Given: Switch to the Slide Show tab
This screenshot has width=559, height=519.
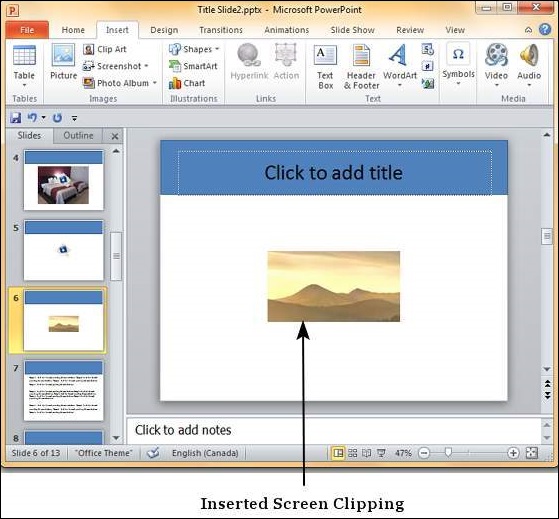Looking at the screenshot, I should [352, 30].
